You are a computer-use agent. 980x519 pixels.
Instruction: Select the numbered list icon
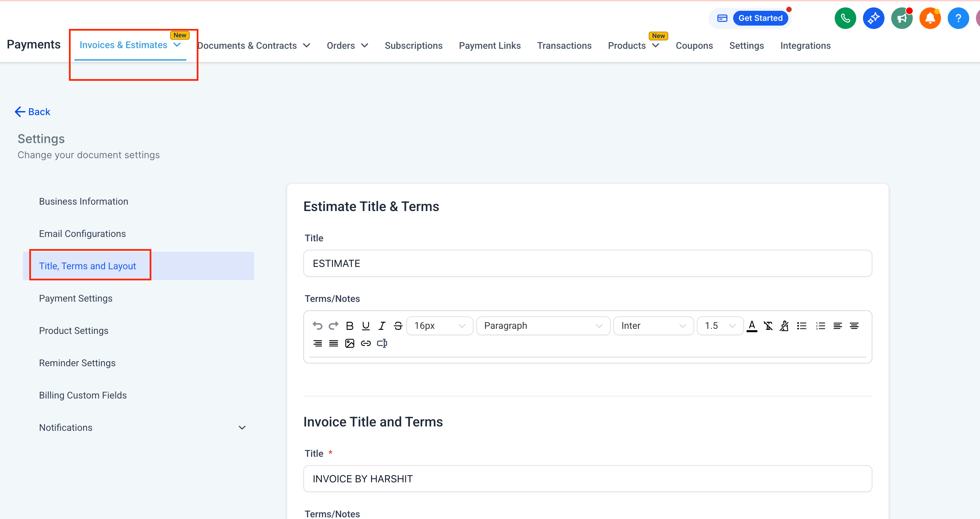pyautogui.click(x=820, y=325)
